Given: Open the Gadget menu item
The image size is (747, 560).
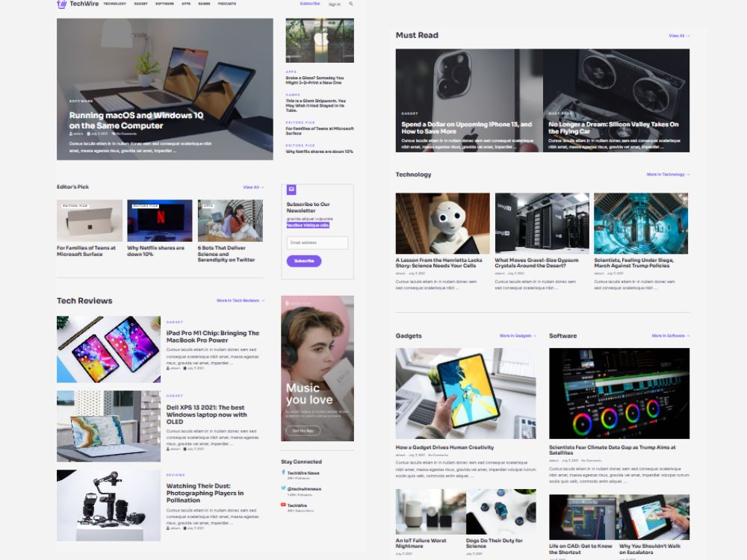Looking at the screenshot, I should click(x=141, y=4).
